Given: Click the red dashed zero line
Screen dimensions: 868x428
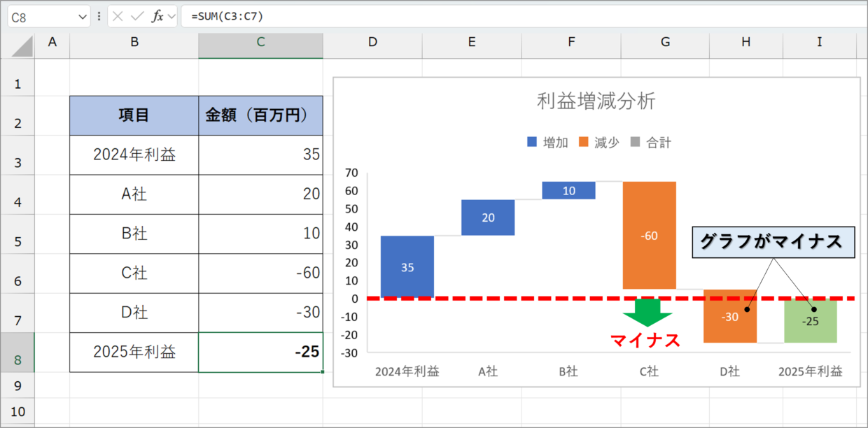Looking at the screenshot, I should (x=525, y=298).
